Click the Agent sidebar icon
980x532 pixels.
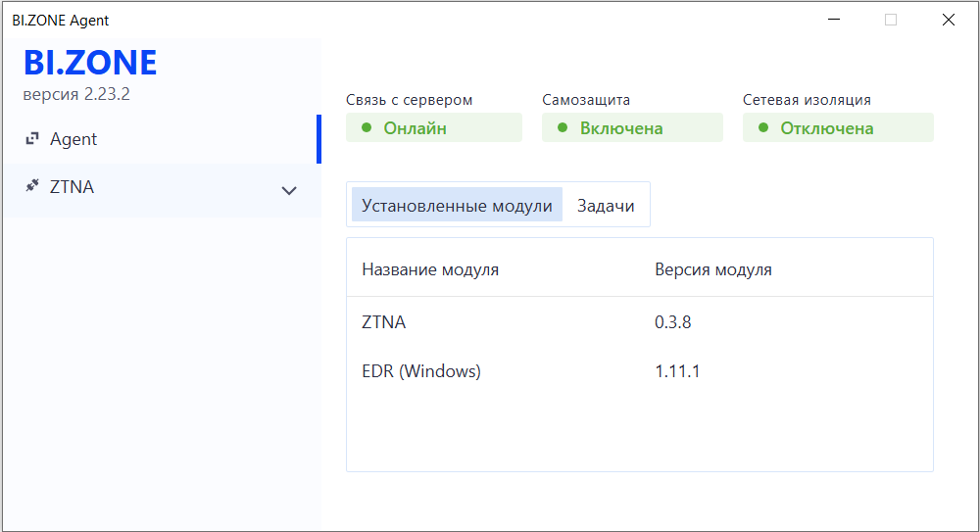(x=32, y=139)
